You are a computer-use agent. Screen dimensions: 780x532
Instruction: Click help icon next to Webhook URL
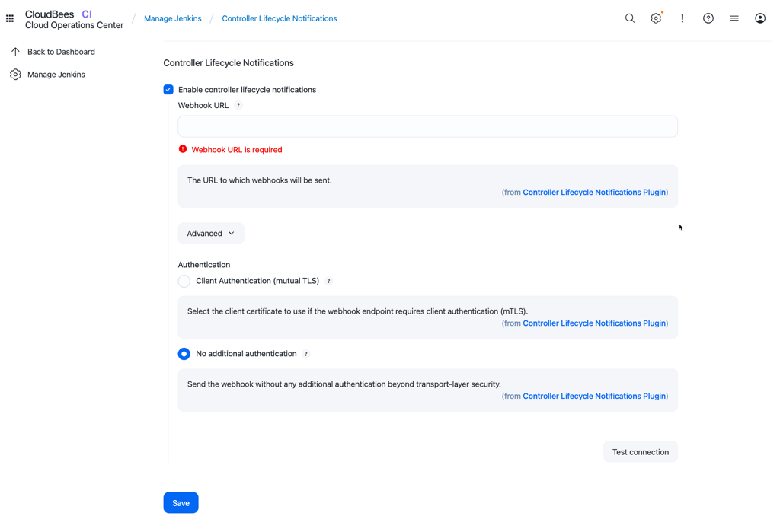(x=238, y=105)
